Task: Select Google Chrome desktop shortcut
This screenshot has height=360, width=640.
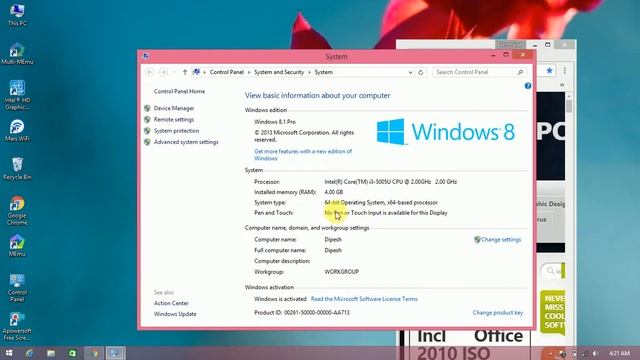Action: point(17,211)
